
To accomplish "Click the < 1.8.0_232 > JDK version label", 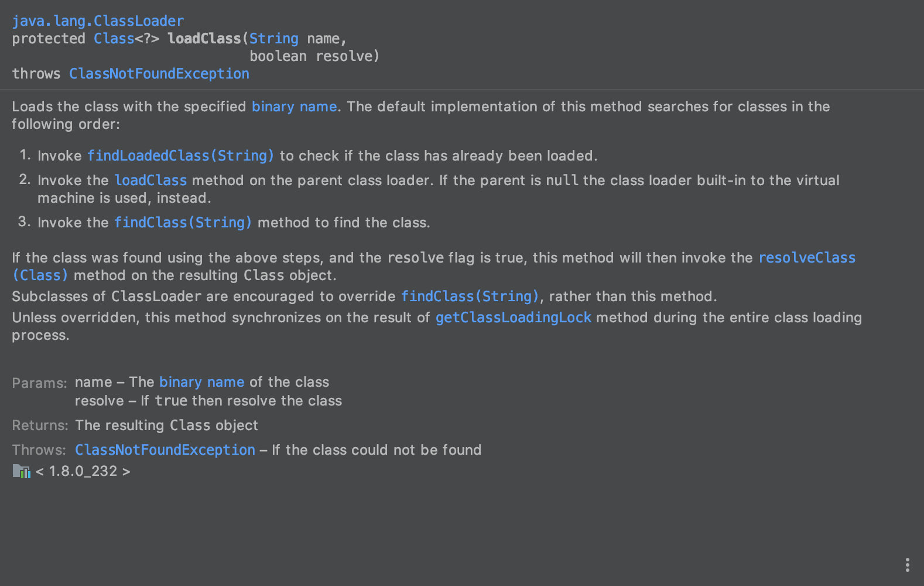I will pos(83,471).
